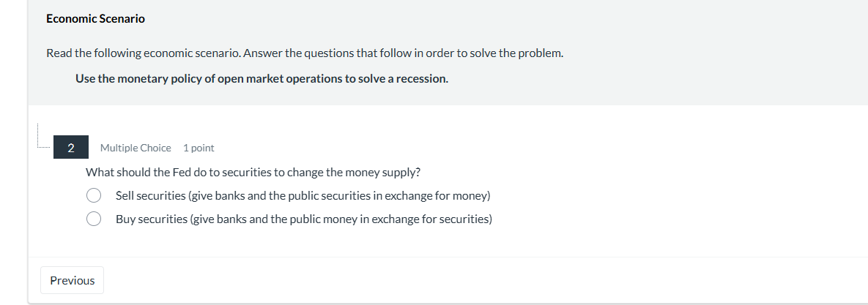Click the Previous button

point(72,281)
